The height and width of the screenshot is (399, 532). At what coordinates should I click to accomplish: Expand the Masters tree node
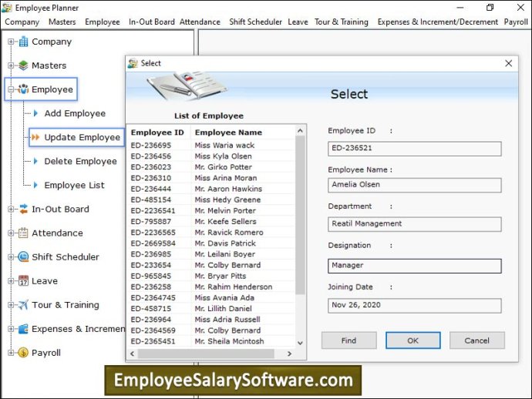pos(11,65)
